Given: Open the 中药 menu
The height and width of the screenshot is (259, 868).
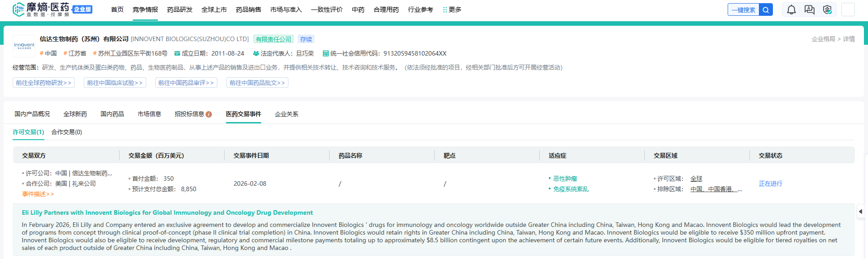Looking at the screenshot, I should point(358,9).
